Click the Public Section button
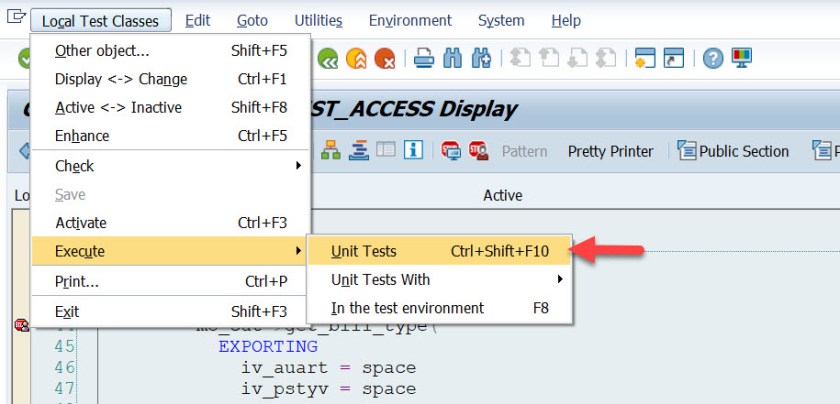 pyautogui.click(x=733, y=151)
